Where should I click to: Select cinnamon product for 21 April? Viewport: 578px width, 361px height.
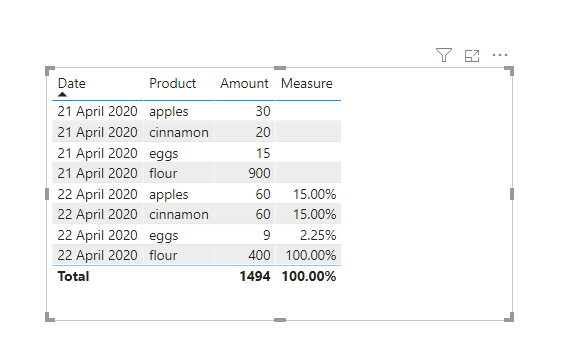point(179,132)
